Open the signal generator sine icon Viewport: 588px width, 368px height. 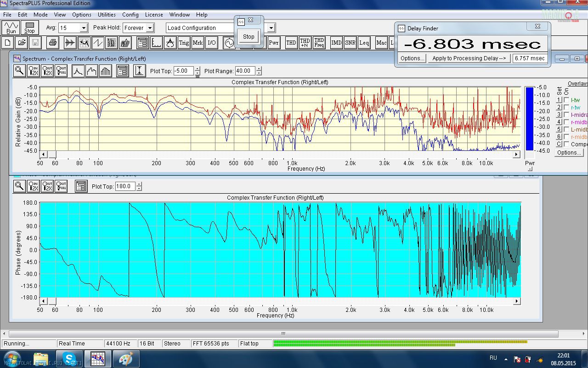pos(229,43)
